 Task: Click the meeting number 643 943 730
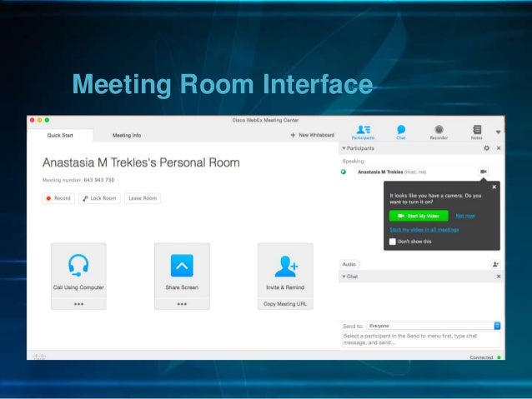(x=99, y=180)
